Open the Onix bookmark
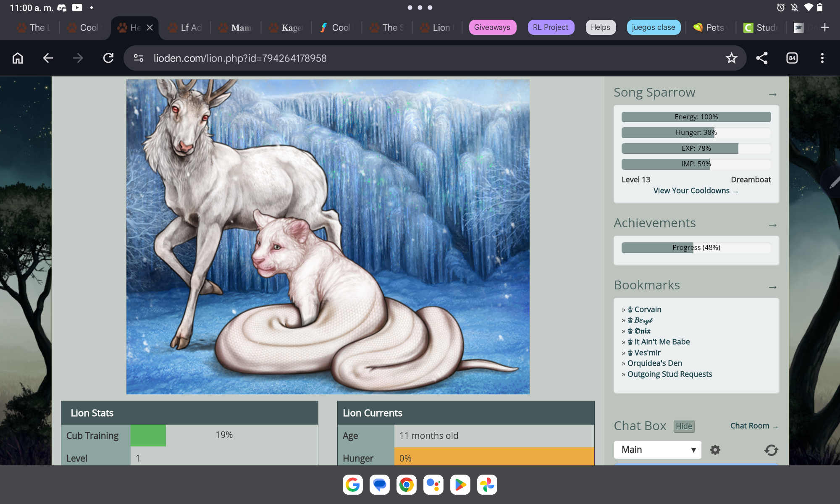Screen dimensions: 840x504 [x=639, y=331]
